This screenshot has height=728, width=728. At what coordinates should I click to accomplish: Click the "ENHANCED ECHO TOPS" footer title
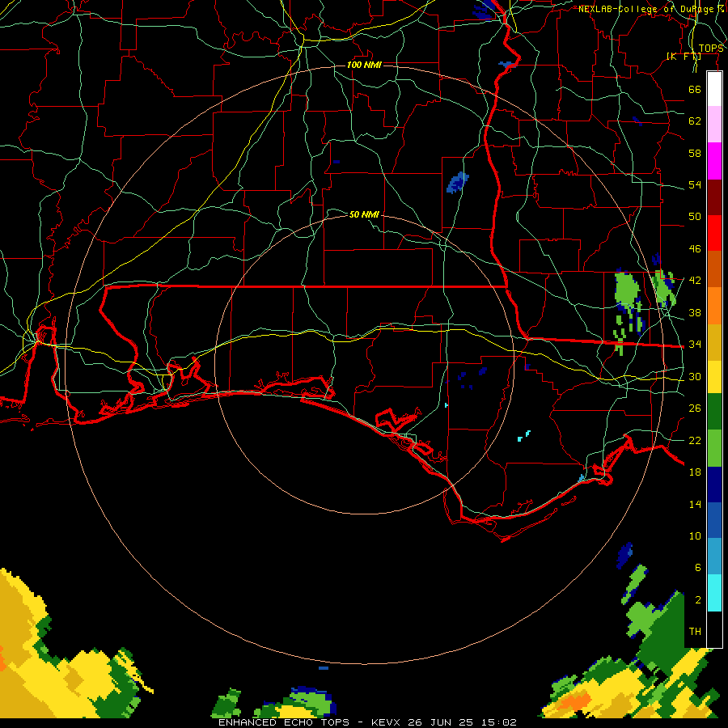284,722
